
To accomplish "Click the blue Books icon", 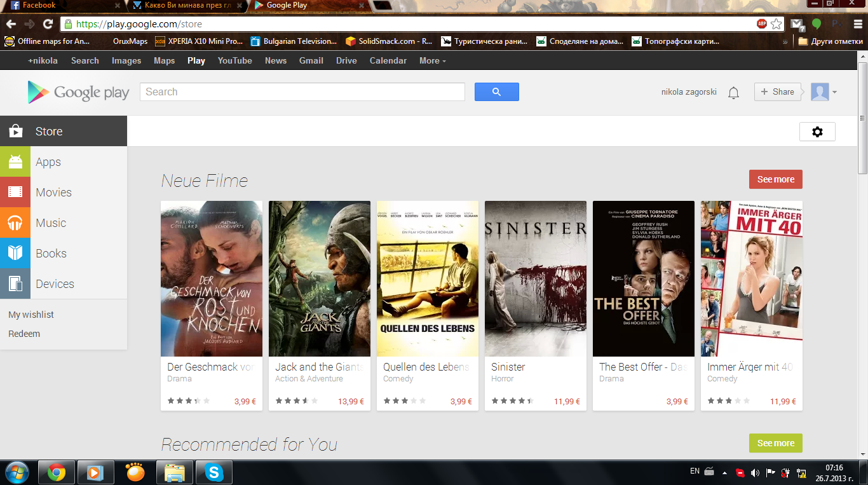I will (15, 253).
